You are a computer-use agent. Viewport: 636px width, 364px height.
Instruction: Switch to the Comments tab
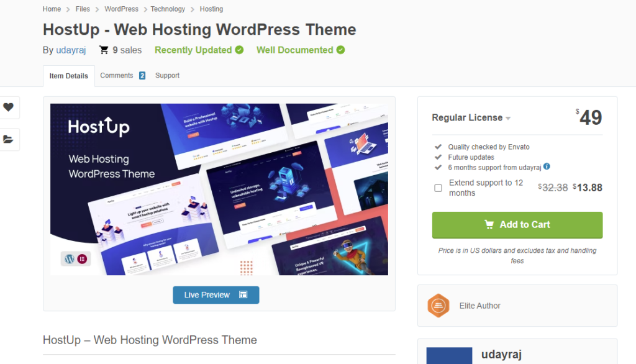click(117, 76)
